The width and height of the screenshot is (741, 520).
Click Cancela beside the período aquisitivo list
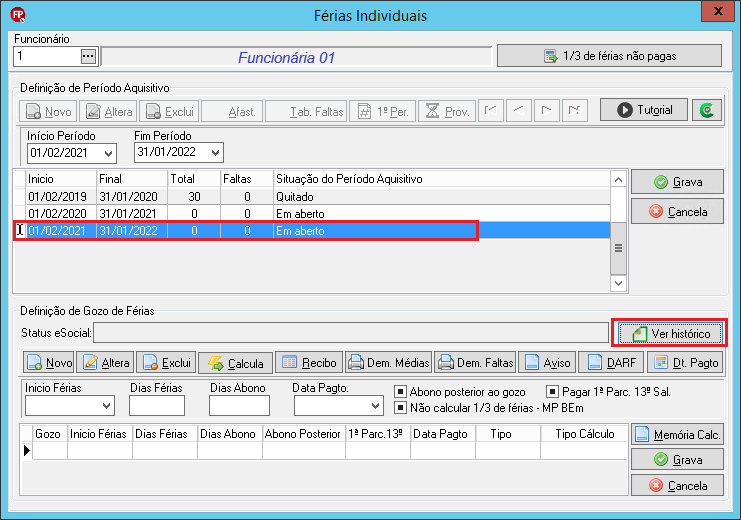tap(677, 211)
